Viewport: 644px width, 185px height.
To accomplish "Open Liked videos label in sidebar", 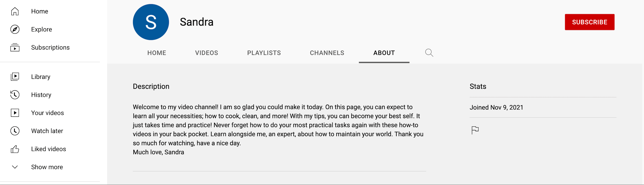I will click(48, 149).
